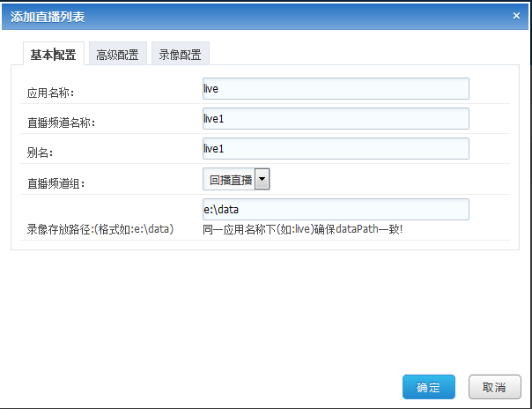Image resolution: width=532 pixels, height=409 pixels.
Task: Open the 录像配置 tab
Action: click(181, 54)
